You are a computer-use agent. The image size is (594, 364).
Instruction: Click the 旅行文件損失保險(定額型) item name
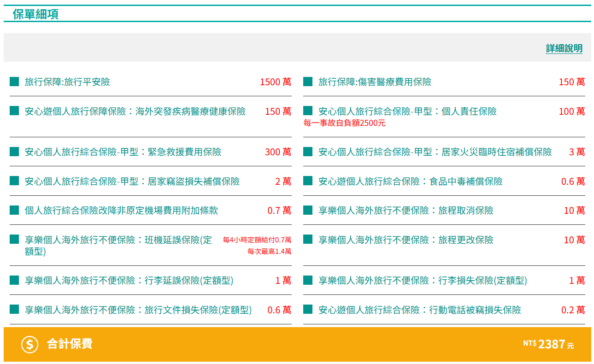[138, 310]
